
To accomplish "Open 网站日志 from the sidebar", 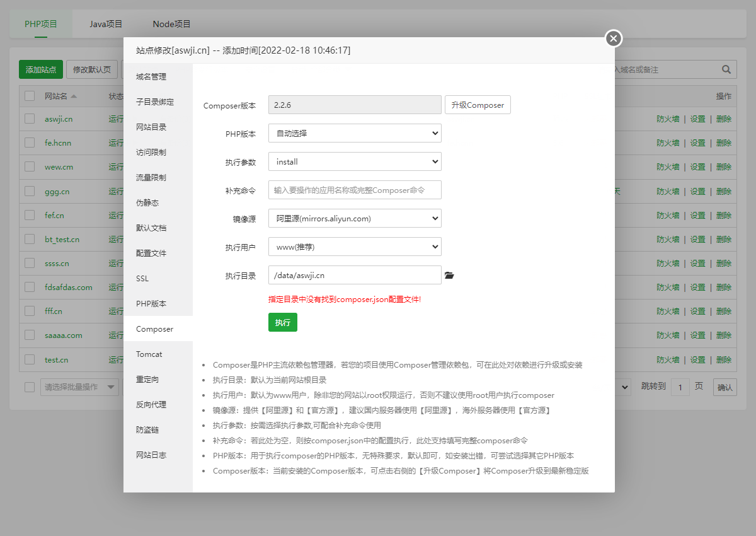I will pos(151,455).
